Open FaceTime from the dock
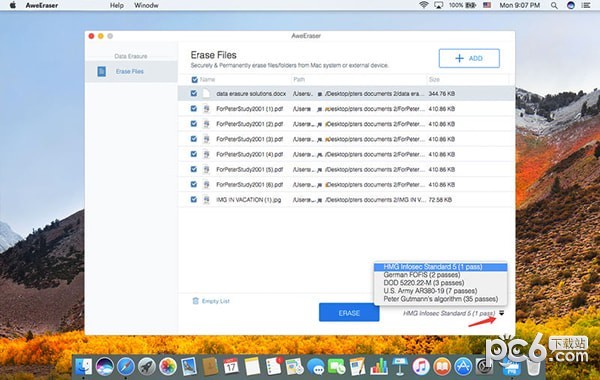The height and width of the screenshot is (380, 600). [x=336, y=367]
